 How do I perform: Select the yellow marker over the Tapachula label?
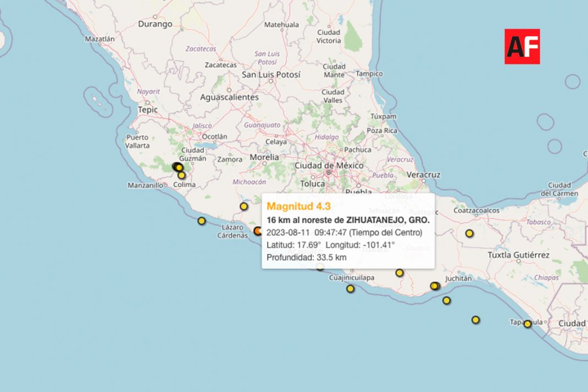[527, 324]
